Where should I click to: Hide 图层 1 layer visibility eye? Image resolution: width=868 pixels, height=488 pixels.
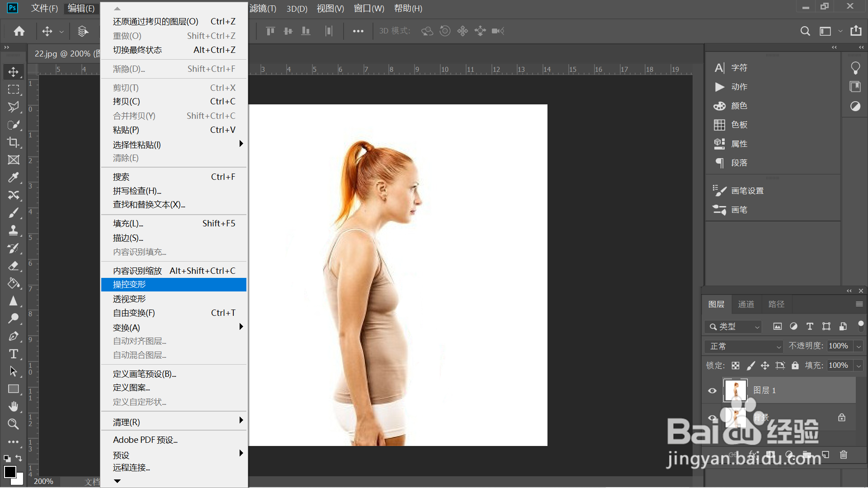click(712, 391)
